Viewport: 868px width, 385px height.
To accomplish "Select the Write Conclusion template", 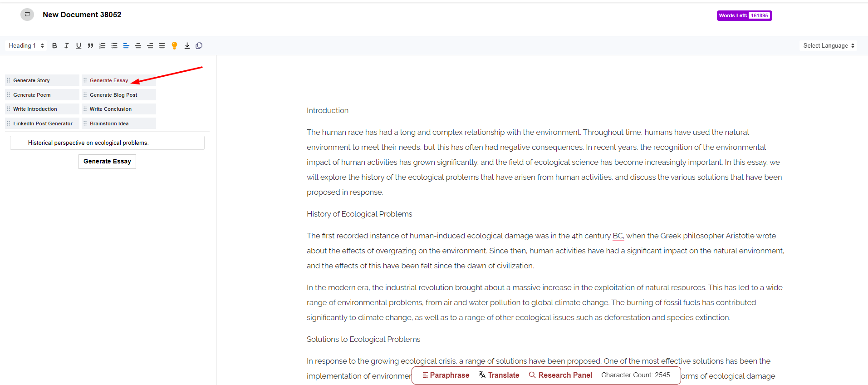I will coord(119,109).
